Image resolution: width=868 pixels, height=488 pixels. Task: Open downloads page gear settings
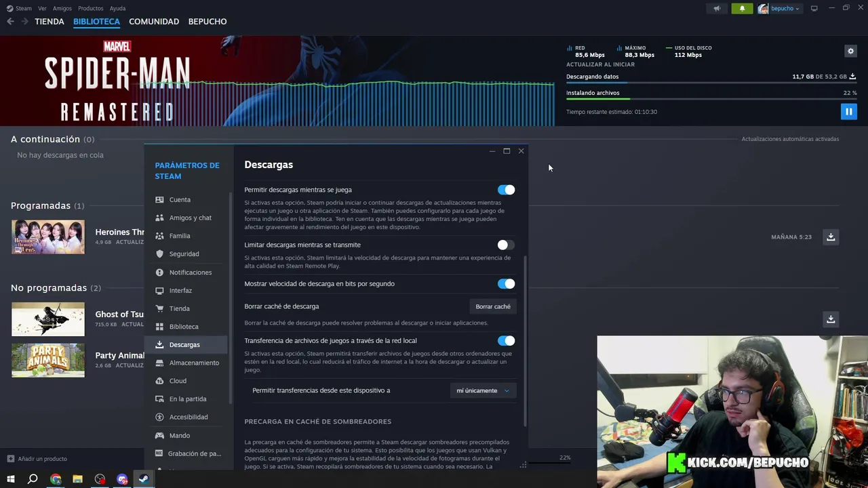(x=850, y=51)
